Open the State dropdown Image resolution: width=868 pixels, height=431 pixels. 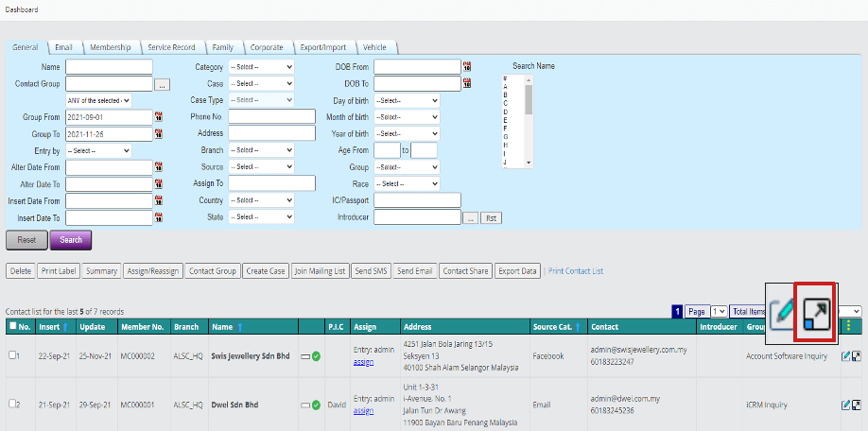tap(261, 216)
